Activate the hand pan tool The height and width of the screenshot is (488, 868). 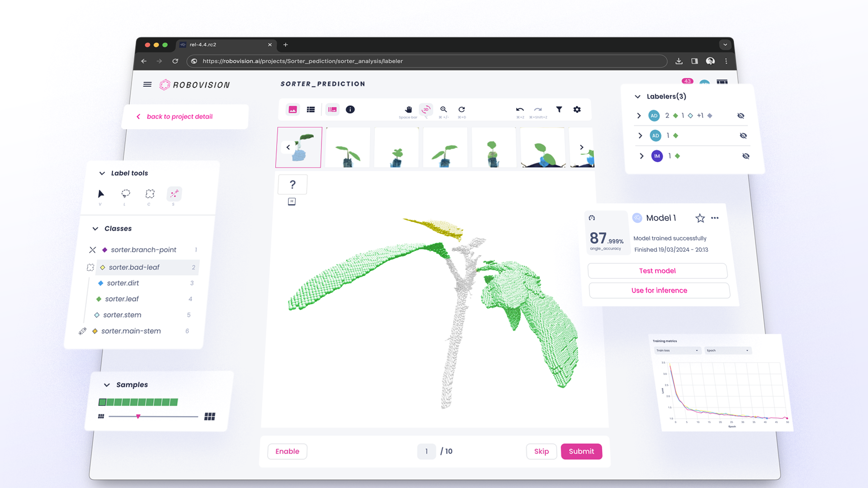tap(408, 110)
